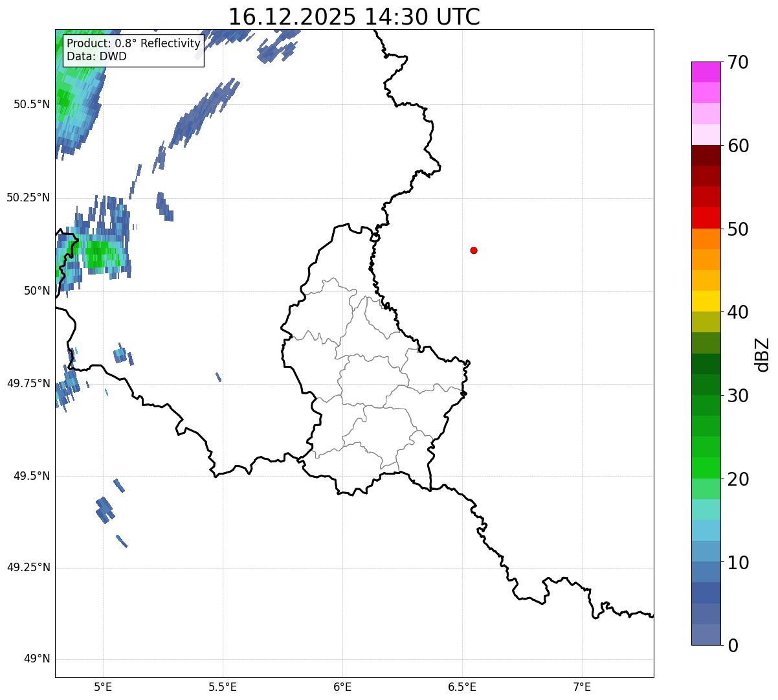Click the longitude label "7°E"

coord(582,686)
